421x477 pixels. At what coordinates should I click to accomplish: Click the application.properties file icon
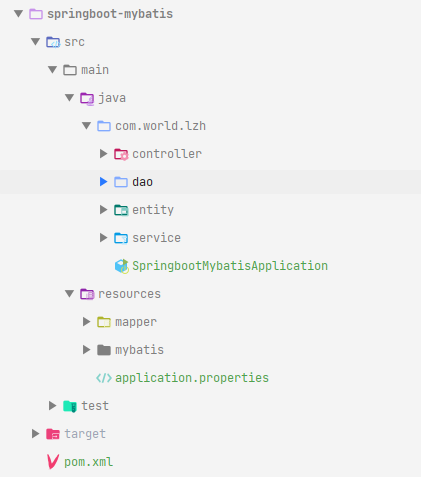tap(104, 378)
